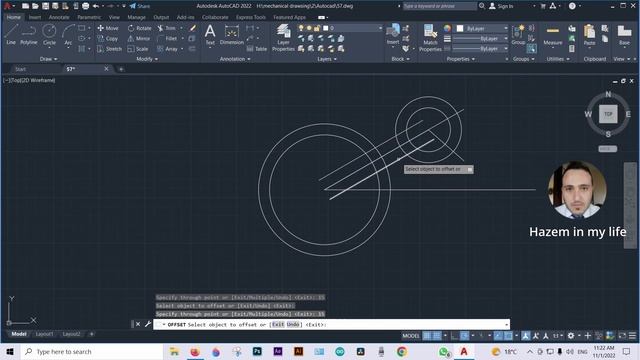Toggle drawing grid display in status bar

click(427, 336)
